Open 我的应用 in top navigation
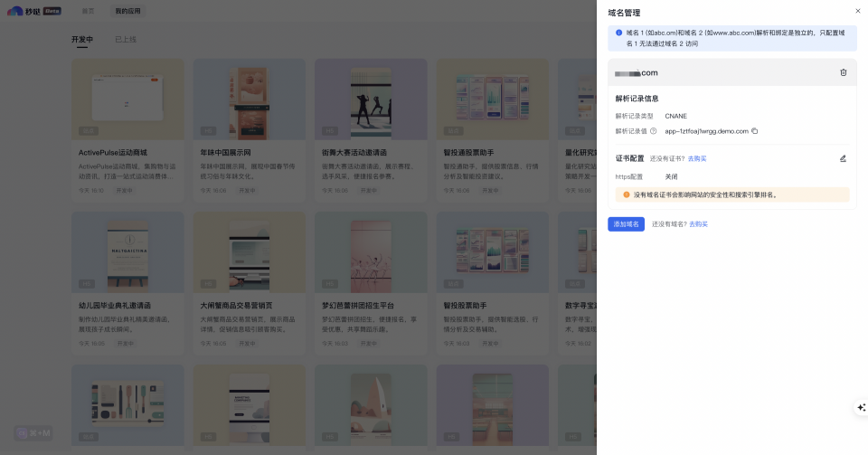868x455 pixels. [x=127, y=11]
